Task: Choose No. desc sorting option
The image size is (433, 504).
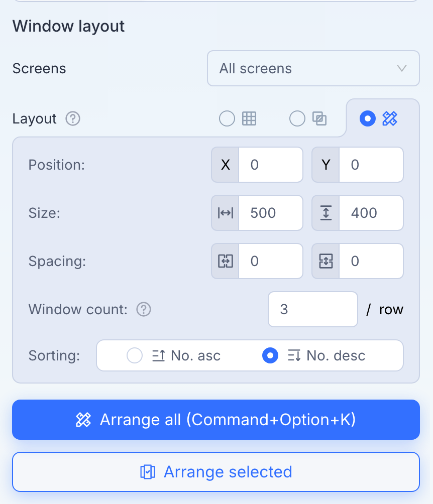Action: click(x=313, y=355)
